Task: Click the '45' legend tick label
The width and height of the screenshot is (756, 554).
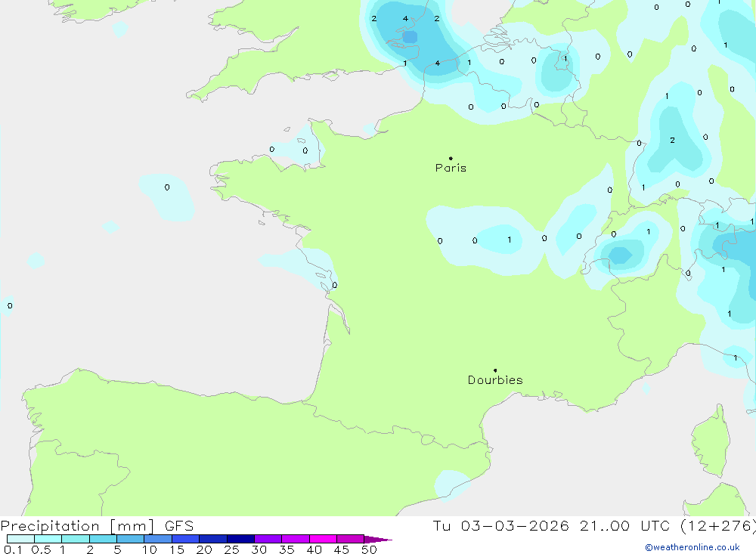Action: coord(342,549)
